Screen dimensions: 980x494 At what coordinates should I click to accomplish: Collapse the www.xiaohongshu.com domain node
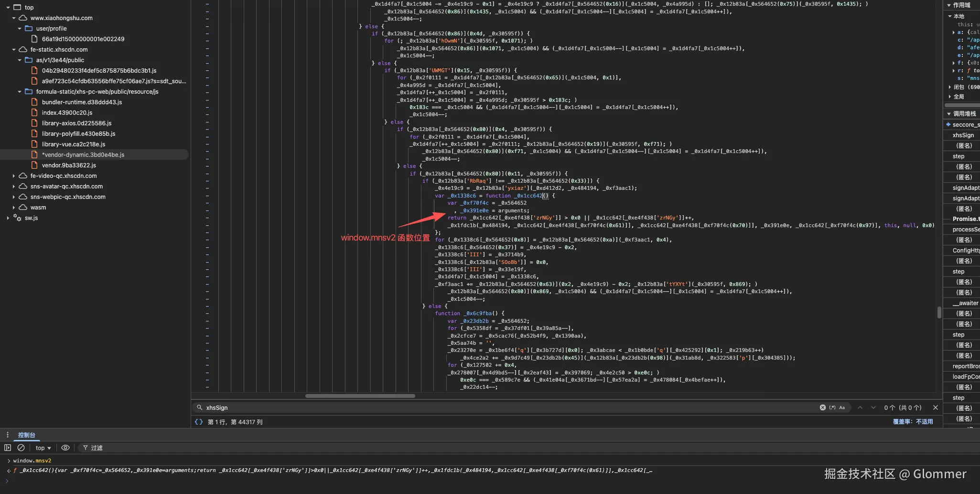click(x=14, y=18)
